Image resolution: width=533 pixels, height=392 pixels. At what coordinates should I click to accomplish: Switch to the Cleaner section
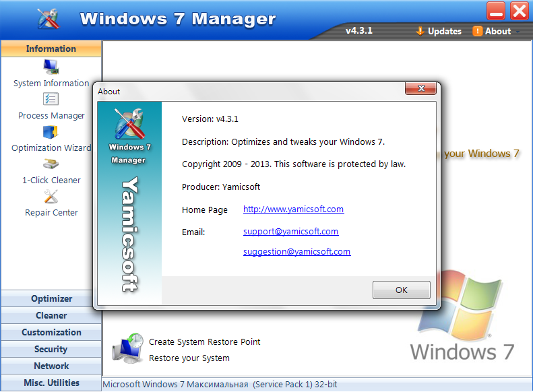click(51, 316)
